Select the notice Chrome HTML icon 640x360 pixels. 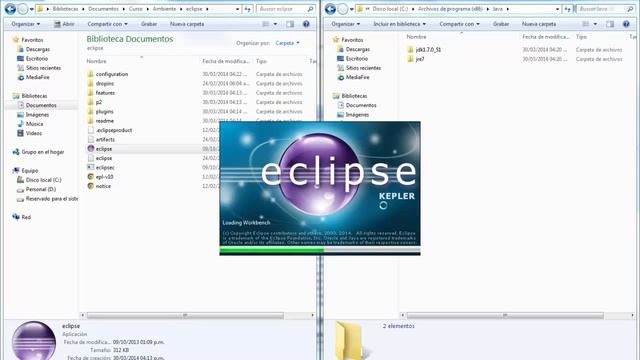click(91, 186)
